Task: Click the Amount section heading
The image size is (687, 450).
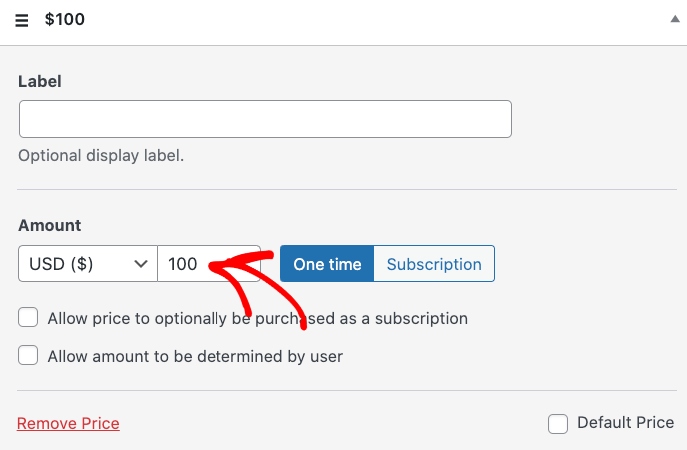Action: tap(50, 226)
